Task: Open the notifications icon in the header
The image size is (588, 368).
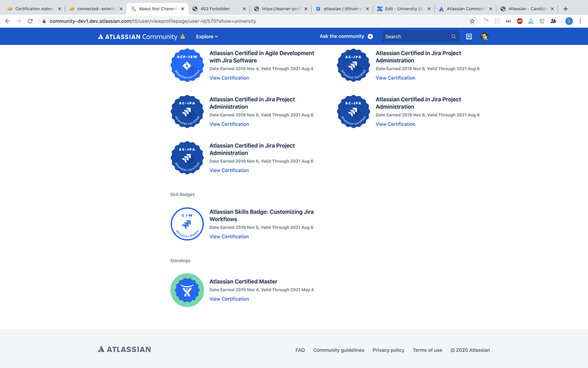Action: [x=469, y=37]
